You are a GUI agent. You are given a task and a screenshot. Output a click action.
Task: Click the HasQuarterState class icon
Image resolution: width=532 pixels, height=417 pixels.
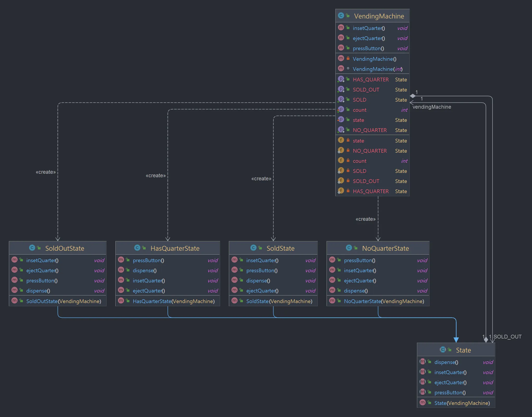tap(137, 248)
